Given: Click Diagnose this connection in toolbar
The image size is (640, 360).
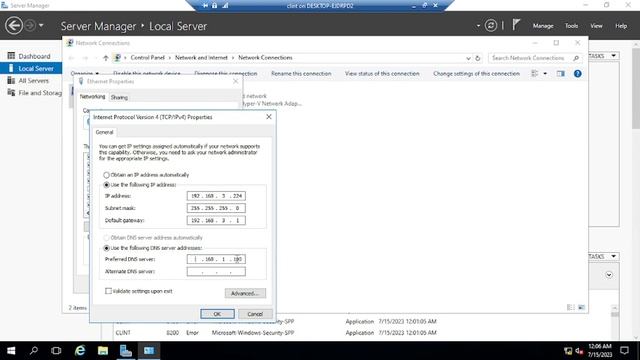Looking at the screenshot, I should [226, 73].
